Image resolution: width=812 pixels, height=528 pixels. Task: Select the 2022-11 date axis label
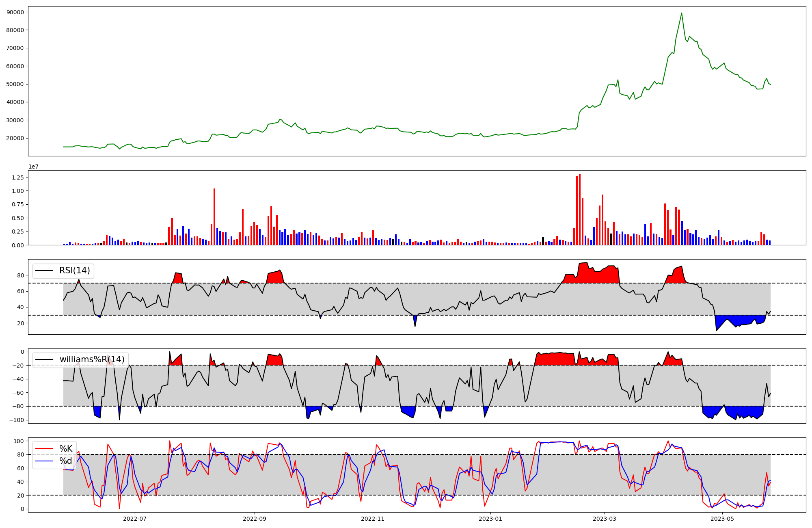click(x=373, y=519)
